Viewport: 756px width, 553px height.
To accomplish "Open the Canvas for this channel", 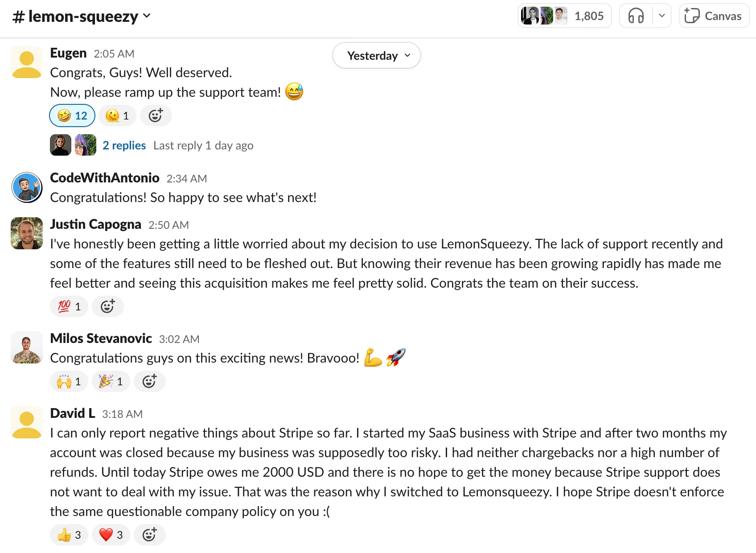I will point(713,16).
